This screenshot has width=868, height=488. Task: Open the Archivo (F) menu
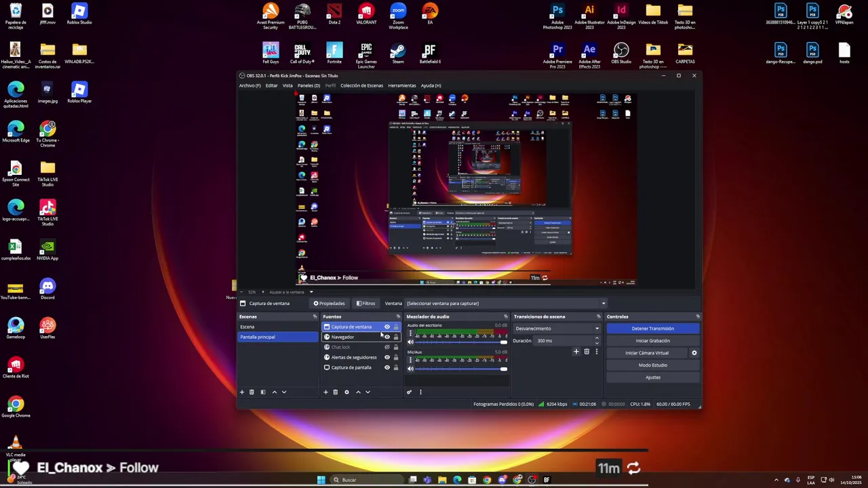250,85
